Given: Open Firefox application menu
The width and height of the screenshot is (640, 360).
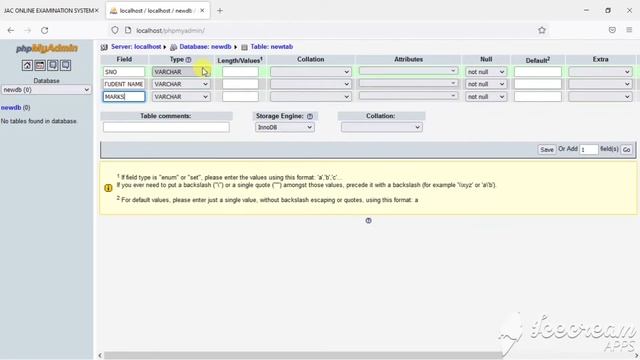Looking at the screenshot, I should (629, 30).
